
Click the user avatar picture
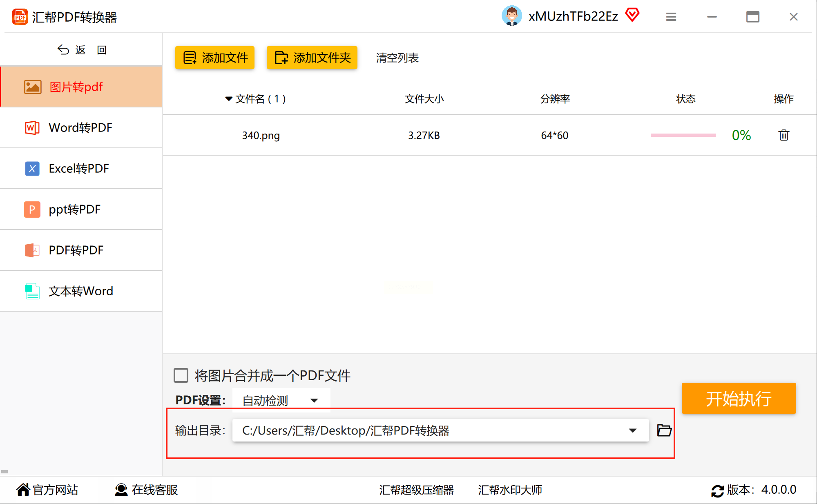pos(511,16)
